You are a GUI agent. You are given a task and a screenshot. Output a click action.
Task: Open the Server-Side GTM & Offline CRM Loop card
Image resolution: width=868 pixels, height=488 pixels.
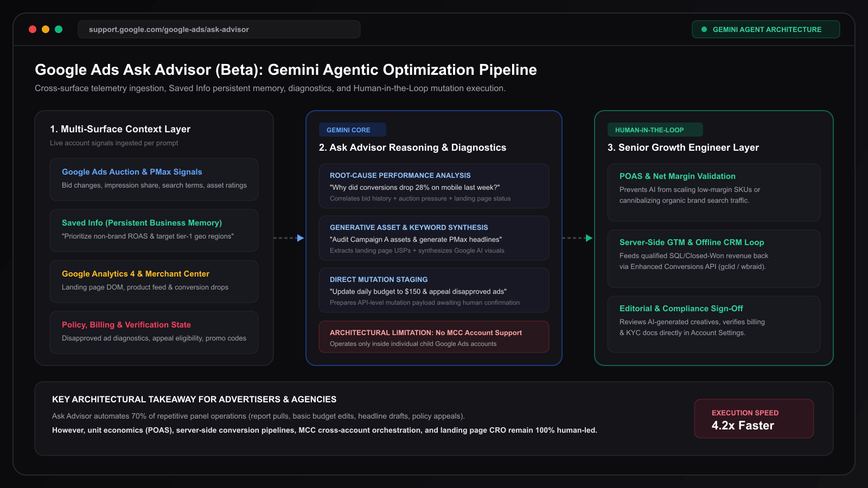[714, 259]
